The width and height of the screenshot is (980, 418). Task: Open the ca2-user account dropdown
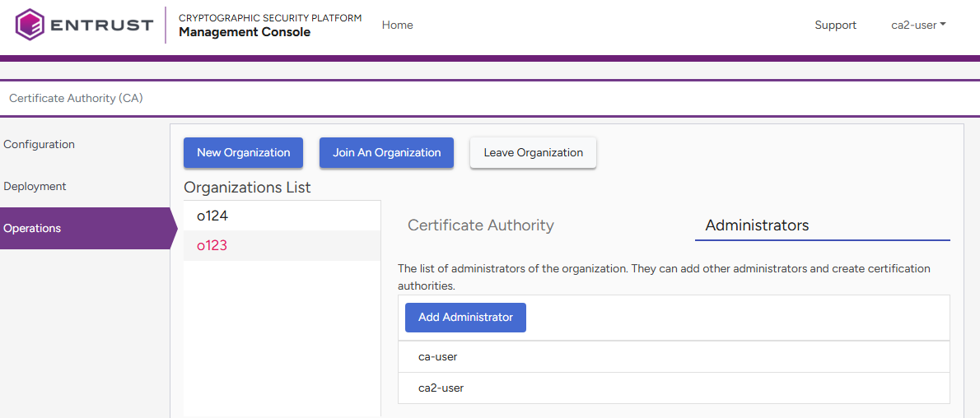tap(917, 25)
